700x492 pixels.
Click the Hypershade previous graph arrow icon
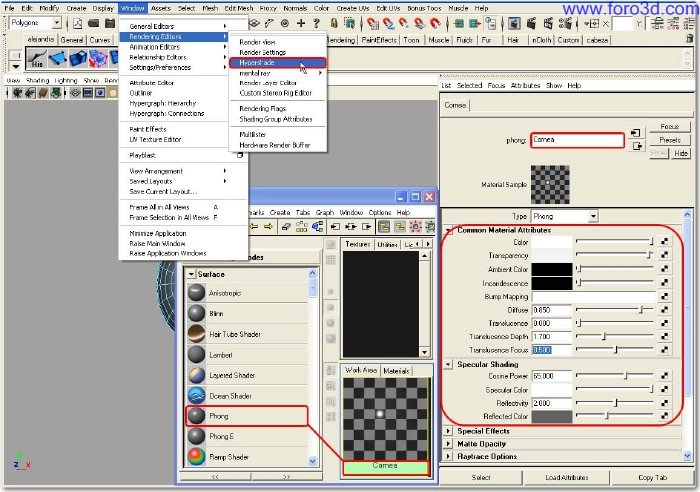254,227
